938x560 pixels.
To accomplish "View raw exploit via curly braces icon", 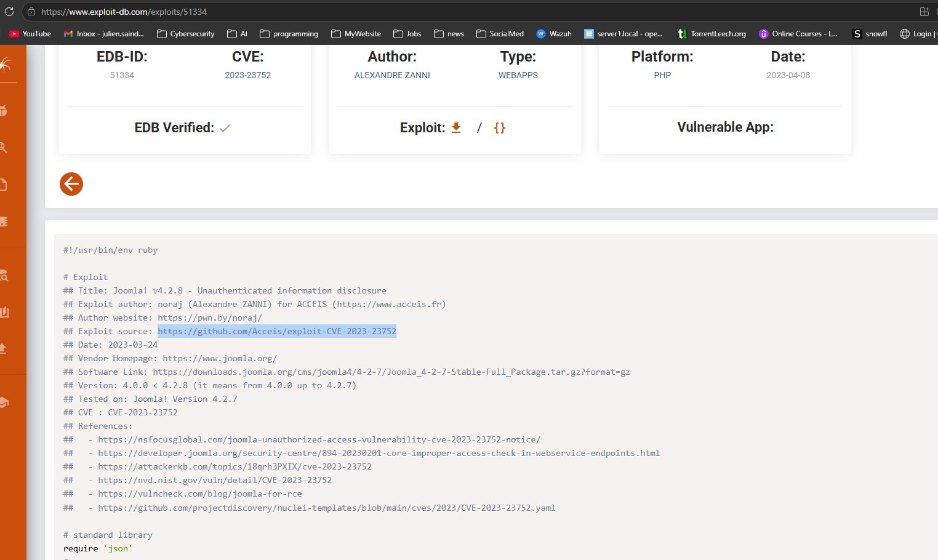I will point(499,127).
